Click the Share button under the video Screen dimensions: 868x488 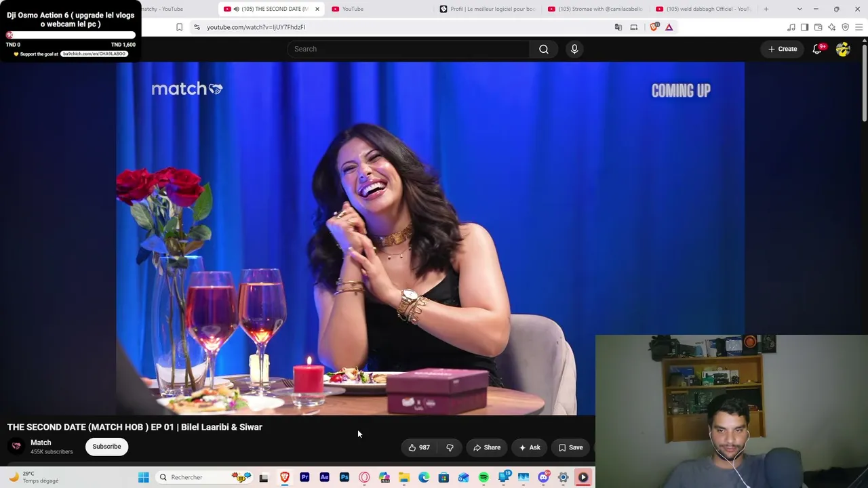(x=486, y=447)
